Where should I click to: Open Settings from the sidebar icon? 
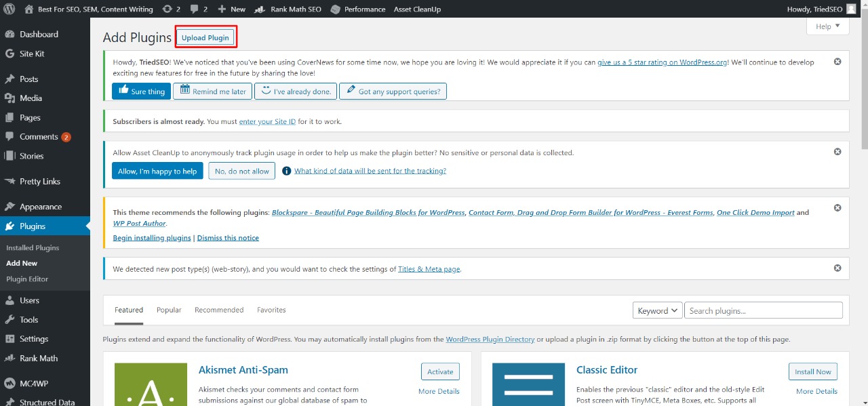coord(10,339)
